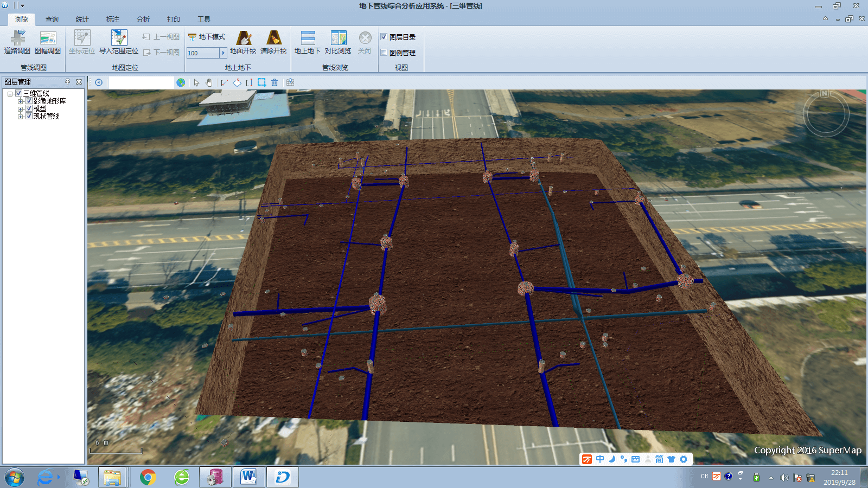
Task: Close the 图层管理 panel
Action: tap(79, 82)
